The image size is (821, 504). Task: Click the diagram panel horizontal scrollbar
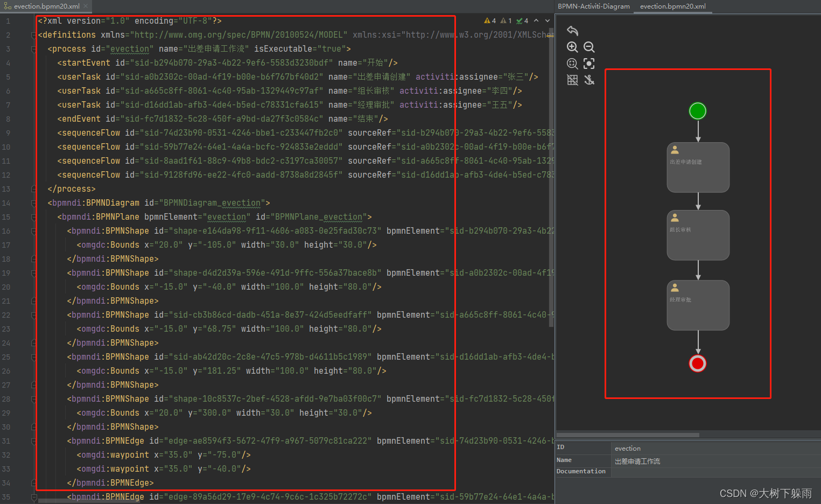pos(628,435)
